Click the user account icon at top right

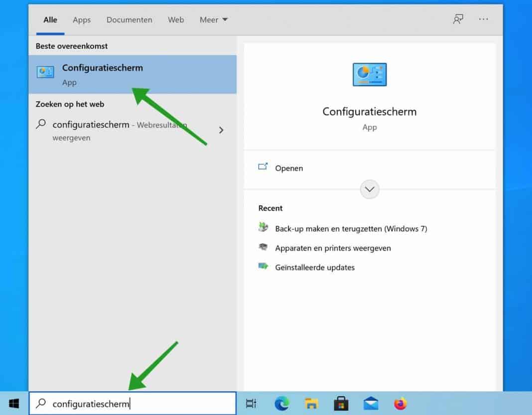pyautogui.click(x=457, y=18)
